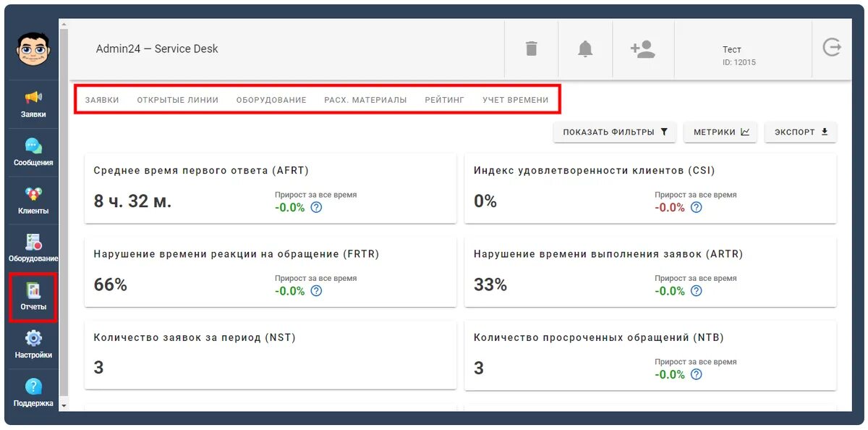Click the user avatar picture
Screen dimensions: 868x430
coord(33,49)
